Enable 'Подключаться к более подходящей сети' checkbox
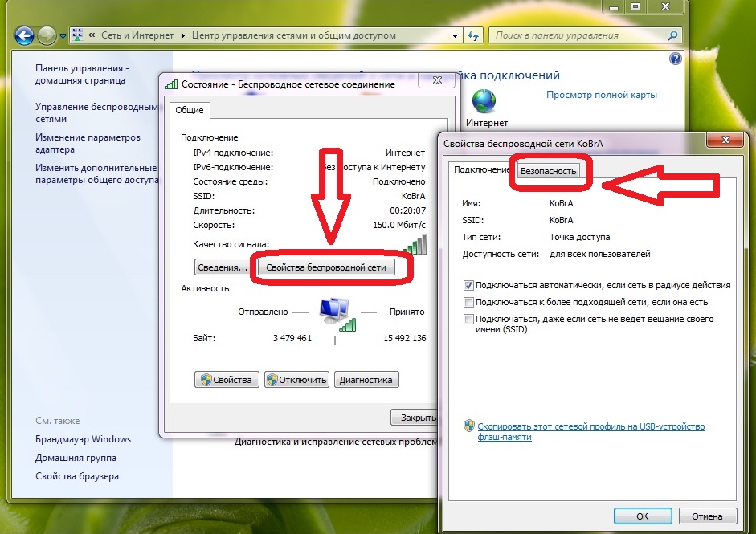The image size is (756, 534). tap(468, 302)
